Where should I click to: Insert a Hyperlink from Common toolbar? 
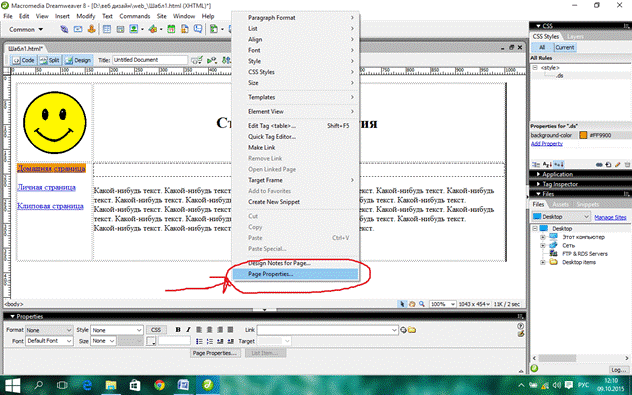click(64, 29)
